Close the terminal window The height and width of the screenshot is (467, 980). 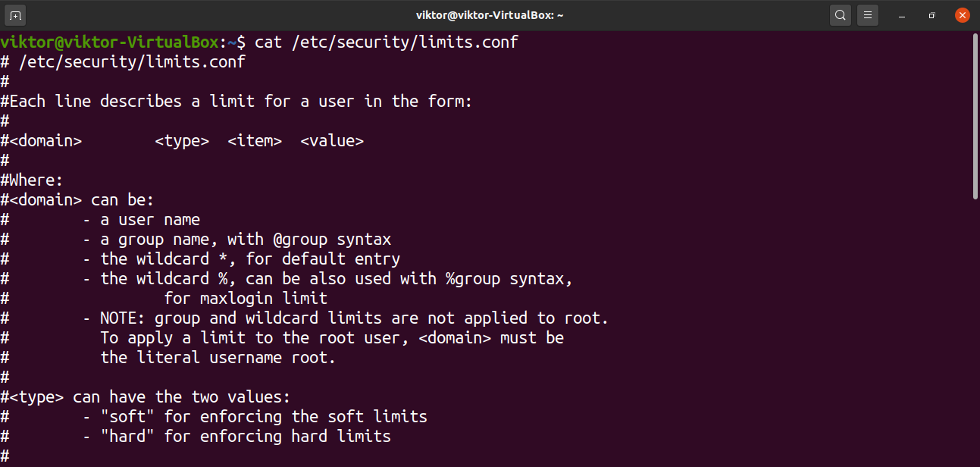coord(962,15)
